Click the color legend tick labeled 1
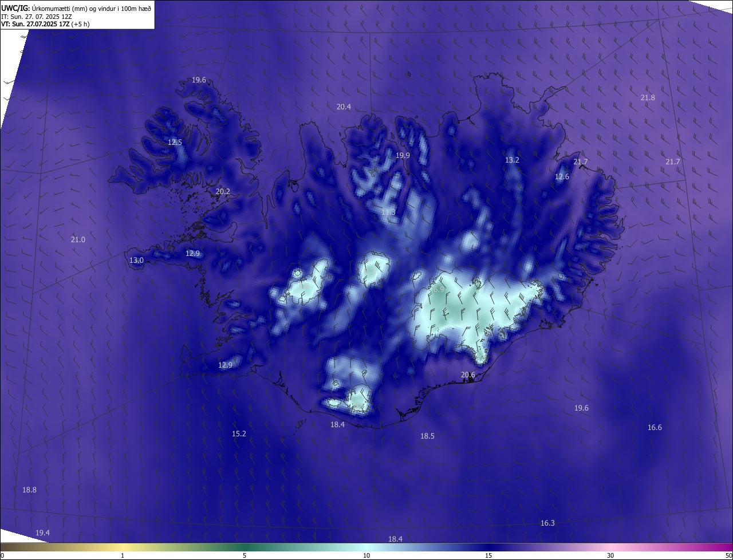This screenshot has height=560, width=733. tap(123, 555)
